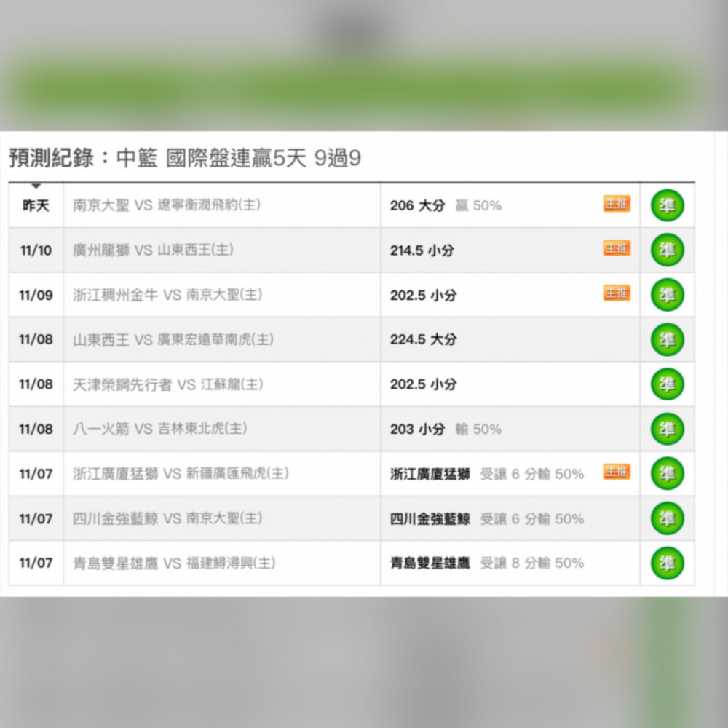Click the bold 四川金強藍鯨 pick in prediction column
Screen dimensions: 728x728
point(430,518)
